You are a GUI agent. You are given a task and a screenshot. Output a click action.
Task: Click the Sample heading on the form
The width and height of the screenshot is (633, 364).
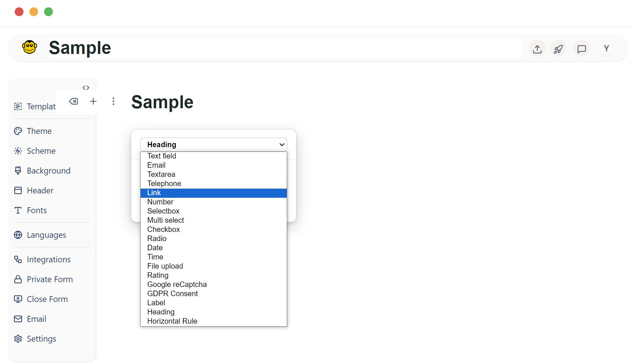(162, 102)
